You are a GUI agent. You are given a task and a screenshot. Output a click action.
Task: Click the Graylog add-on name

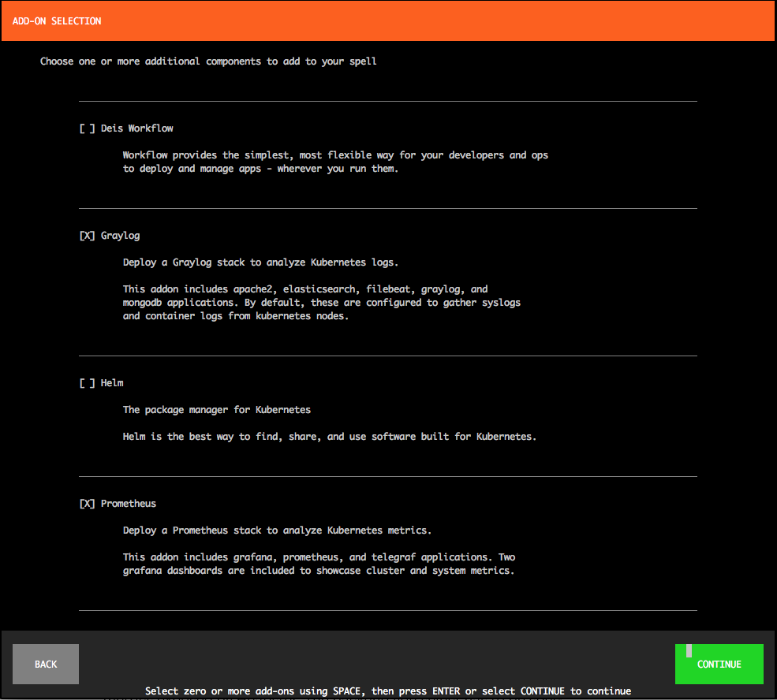pos(121,236)
